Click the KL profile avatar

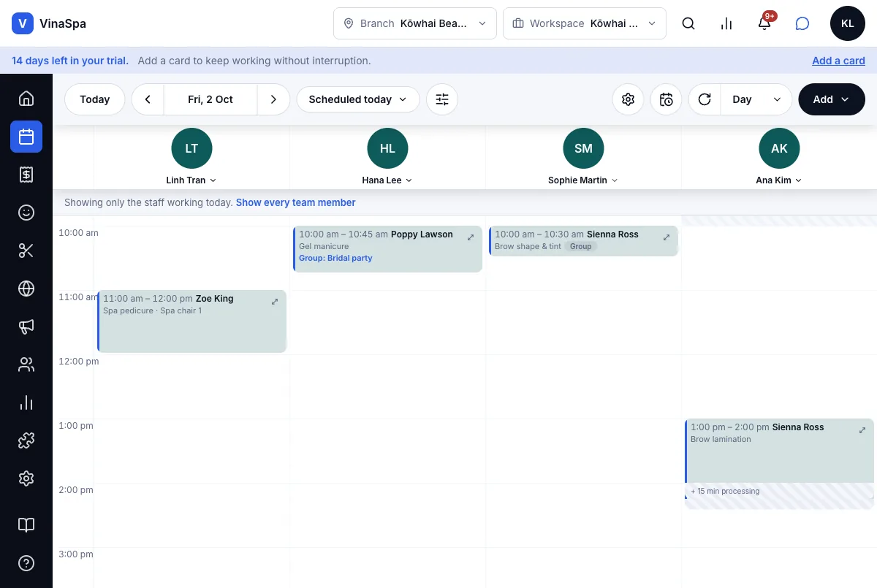pyautogui.click(x=848, y=23)
